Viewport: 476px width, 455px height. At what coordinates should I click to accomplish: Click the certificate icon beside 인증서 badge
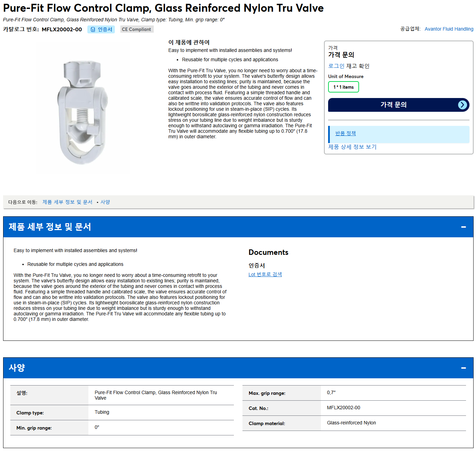(93, 30)
